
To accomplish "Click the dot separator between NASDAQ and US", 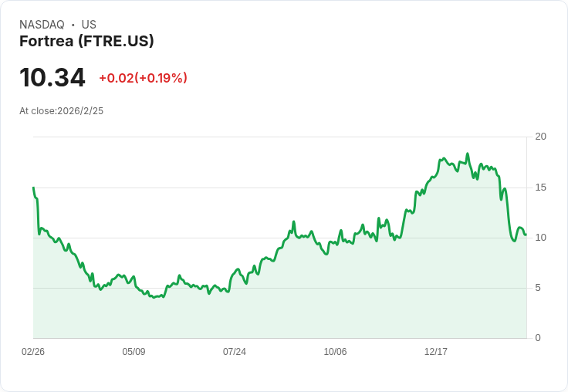I will (x=73, y=25).
